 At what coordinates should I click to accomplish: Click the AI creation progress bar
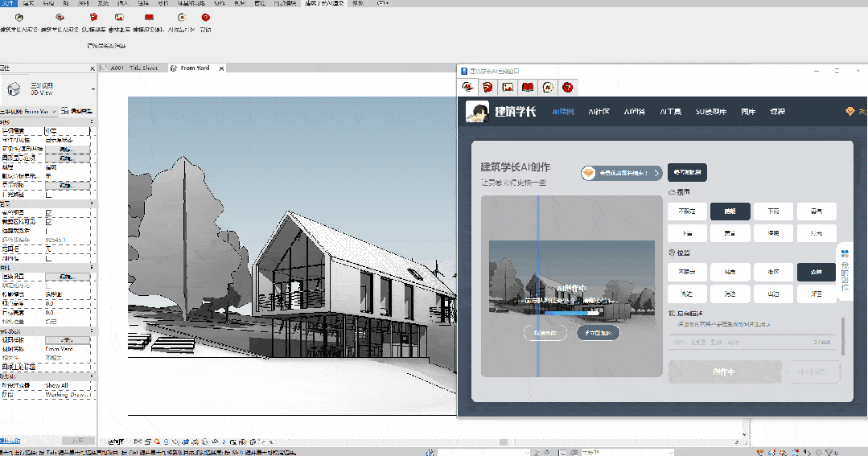click(572, 313)
